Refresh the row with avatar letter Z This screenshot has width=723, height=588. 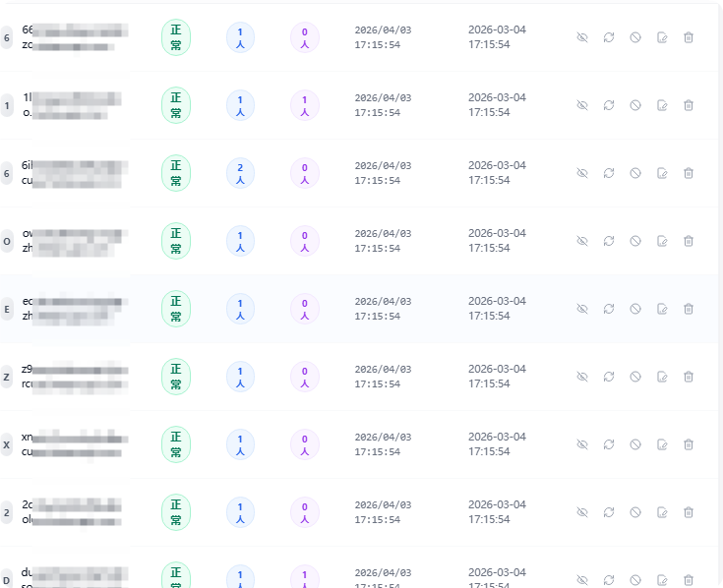(x=609, y=377)
